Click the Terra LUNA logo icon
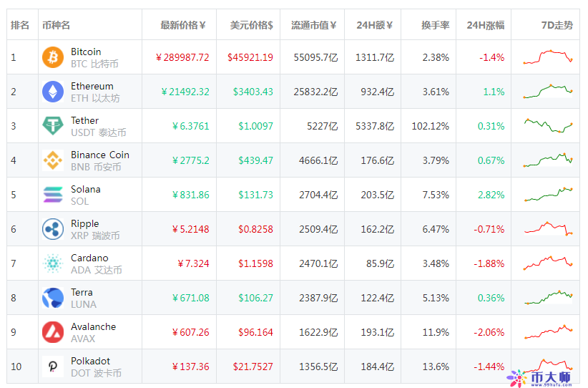The width and height of the screenshot is (588, 388). tap(53, 298)
